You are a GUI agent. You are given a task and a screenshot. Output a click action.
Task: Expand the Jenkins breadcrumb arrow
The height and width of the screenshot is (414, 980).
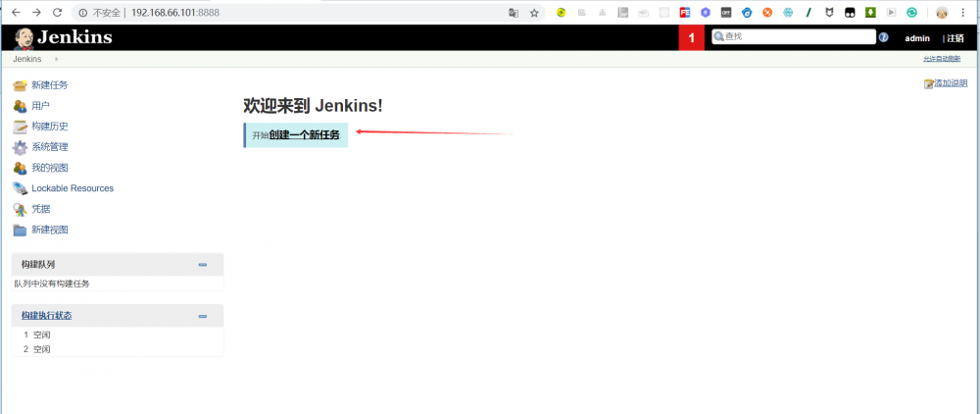pyautogui.click(x=56, y=59)
